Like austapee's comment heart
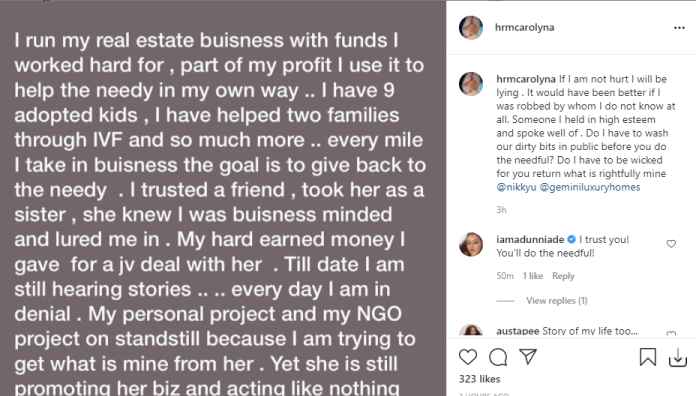Image resolution: width=696 pixels, height=396 pixels. (x=671, y=333)
